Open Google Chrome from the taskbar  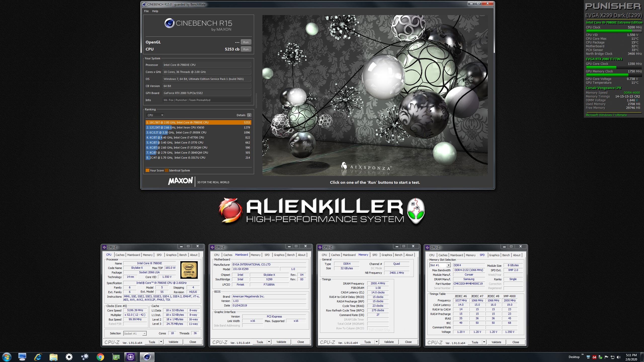[100, 357]
